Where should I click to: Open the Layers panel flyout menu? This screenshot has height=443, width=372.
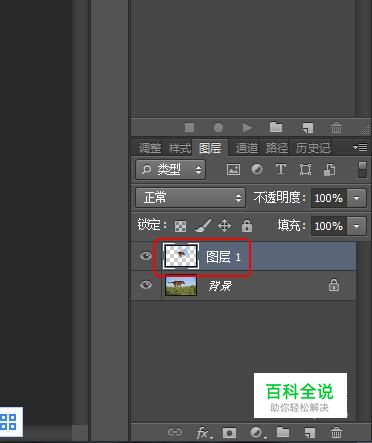(360, 147)
